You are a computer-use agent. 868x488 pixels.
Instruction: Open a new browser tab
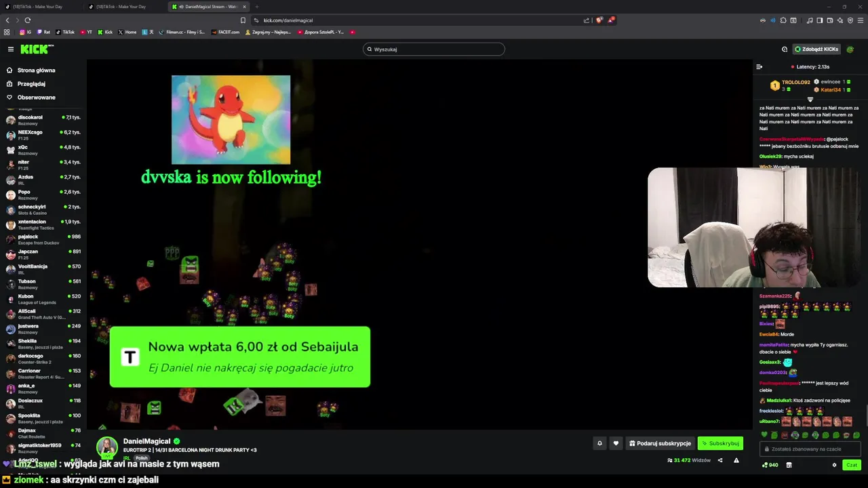click(256, 7)
